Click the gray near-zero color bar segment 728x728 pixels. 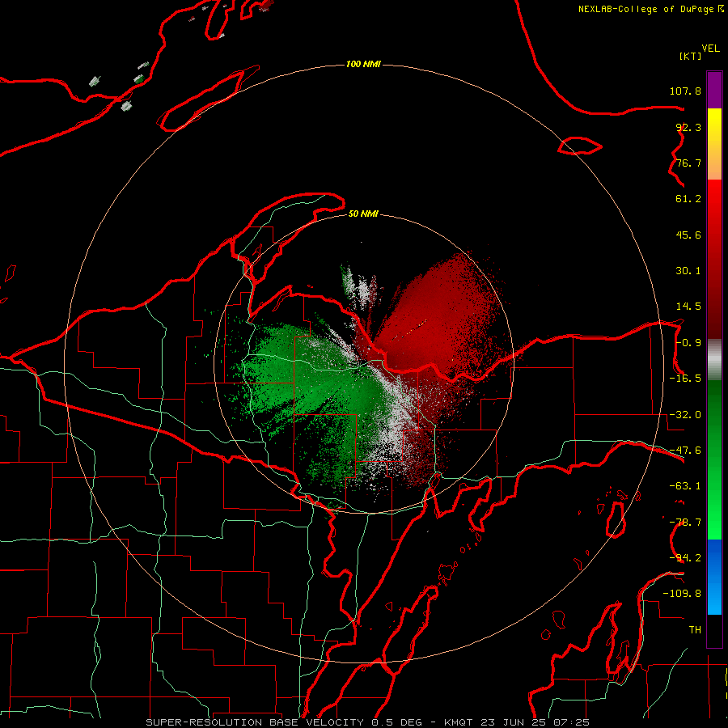(x=714, y=360)
